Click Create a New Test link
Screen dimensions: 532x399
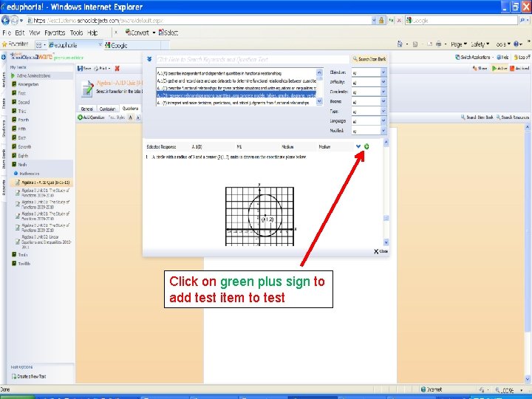tap(29, 376)
